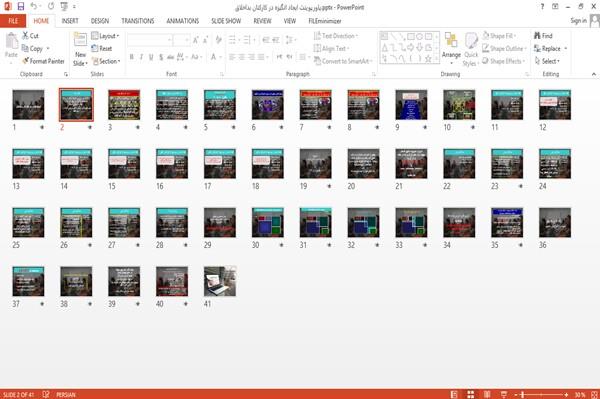Select slide 9 thumbnail
This screenshot has height=399, width=600.
click(411, 105)
